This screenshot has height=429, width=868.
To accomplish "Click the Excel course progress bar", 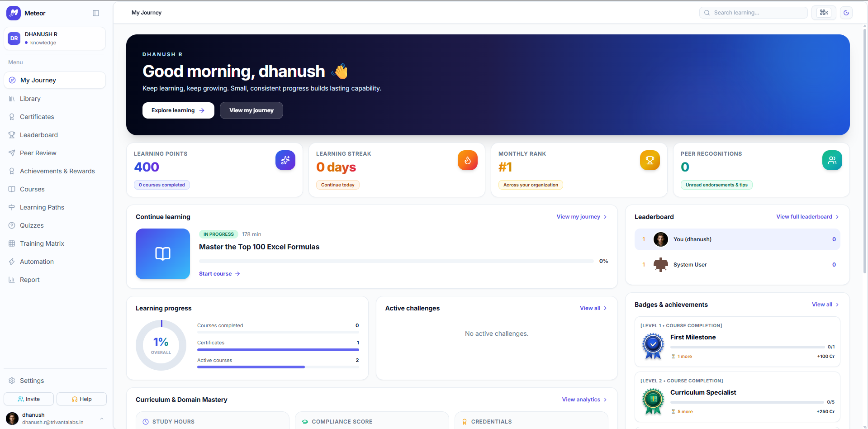I will point(396,261).
